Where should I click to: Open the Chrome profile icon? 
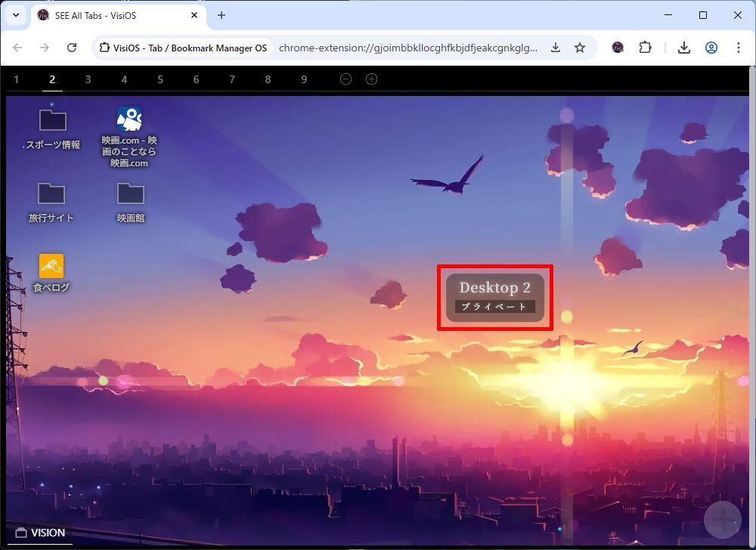(x=711, y=48)
